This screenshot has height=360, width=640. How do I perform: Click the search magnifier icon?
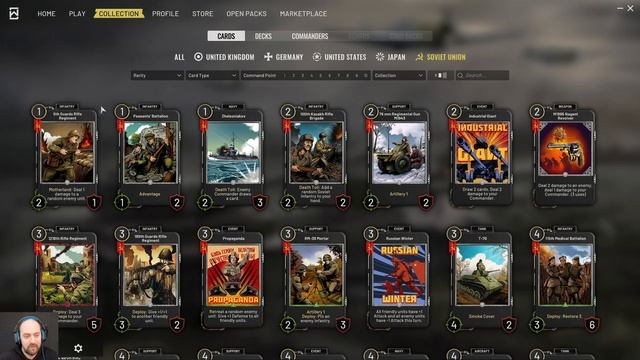[x=460, y=76]
